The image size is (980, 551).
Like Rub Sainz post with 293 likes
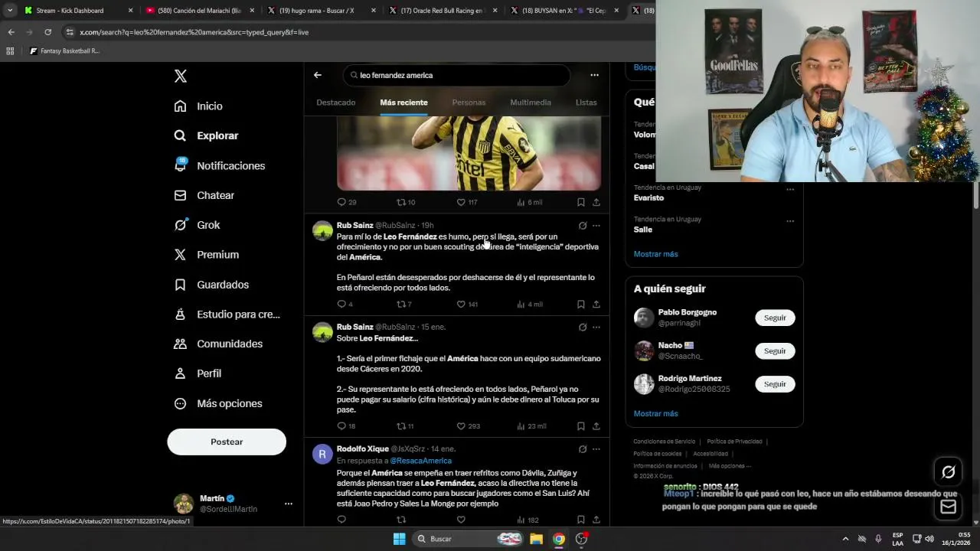pos(461,426)
